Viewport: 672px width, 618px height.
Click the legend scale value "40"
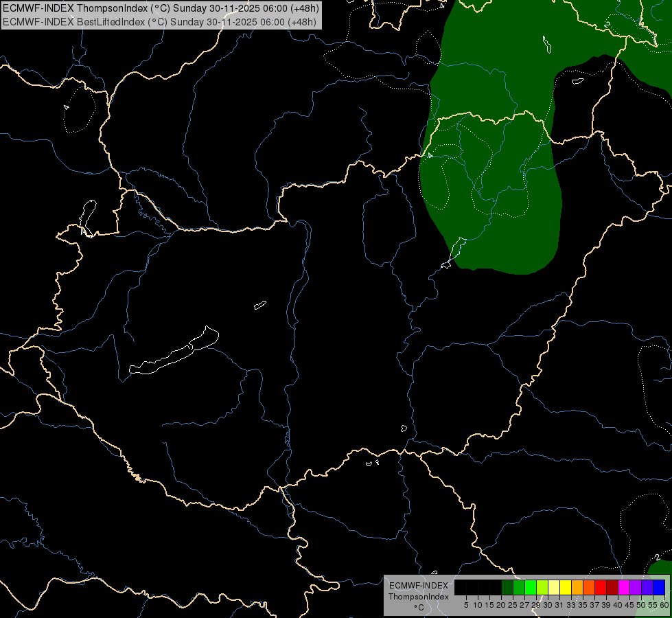(x=618, y=605)
